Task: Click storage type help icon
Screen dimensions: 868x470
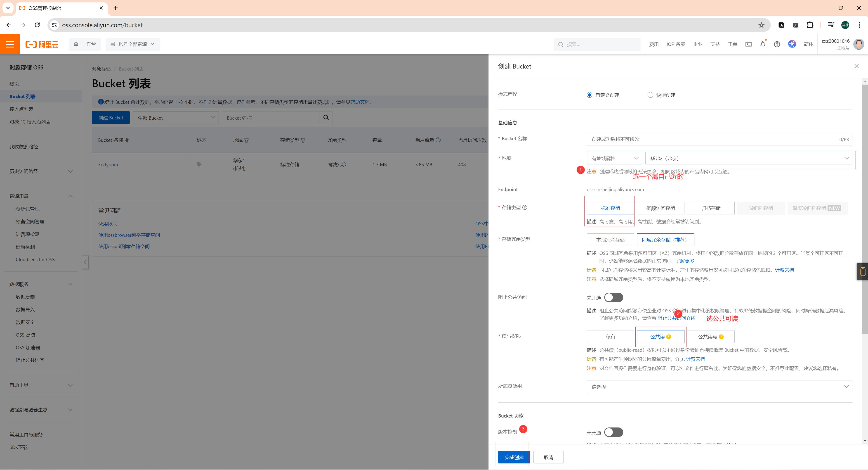Action: click(x=525, y=208)
